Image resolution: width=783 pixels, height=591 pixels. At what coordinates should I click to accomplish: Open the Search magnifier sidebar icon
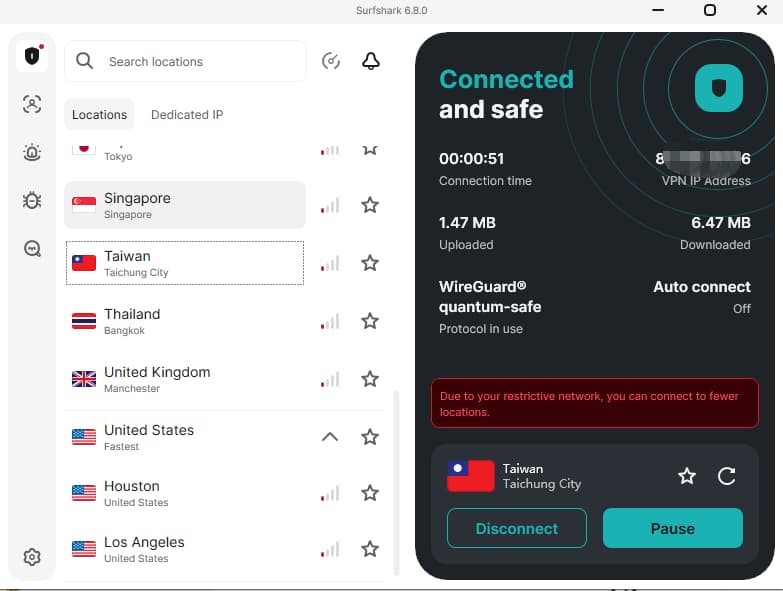[x=32, y=248]
